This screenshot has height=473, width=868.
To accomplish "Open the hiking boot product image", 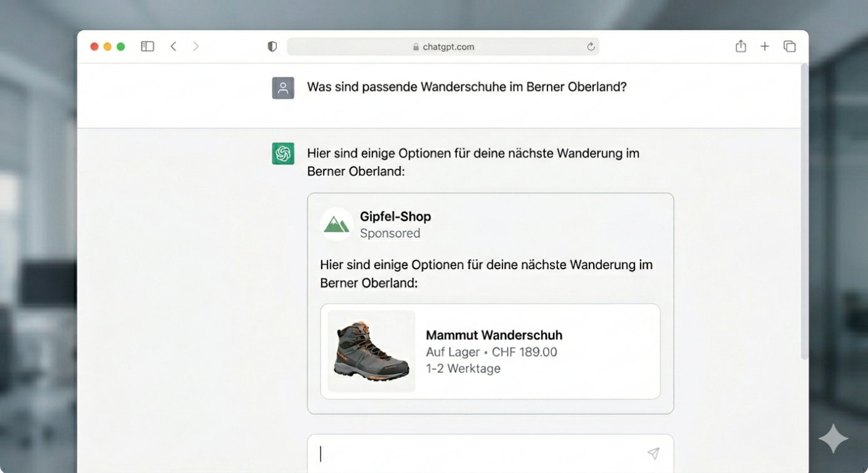I will click(x=371, y=352).
